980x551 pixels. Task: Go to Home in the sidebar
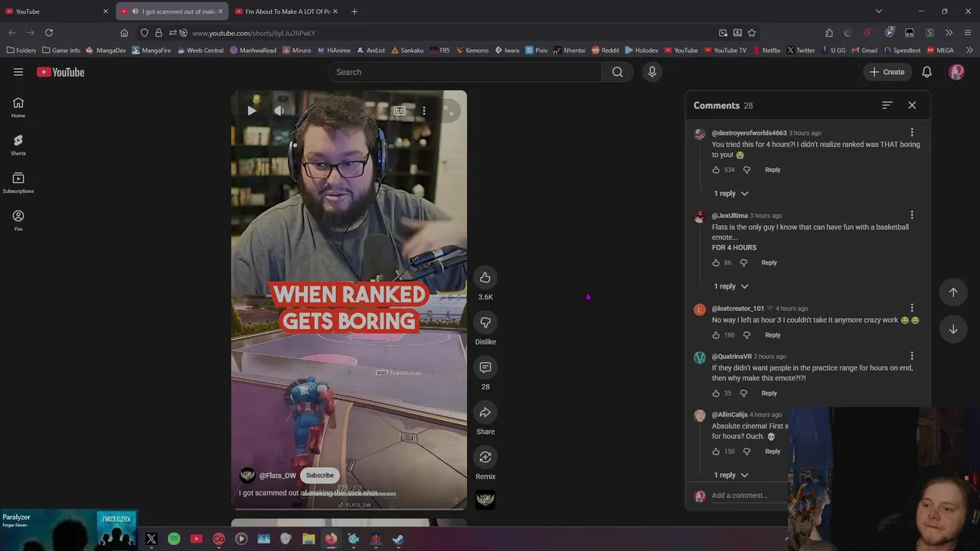coord(18,107)
